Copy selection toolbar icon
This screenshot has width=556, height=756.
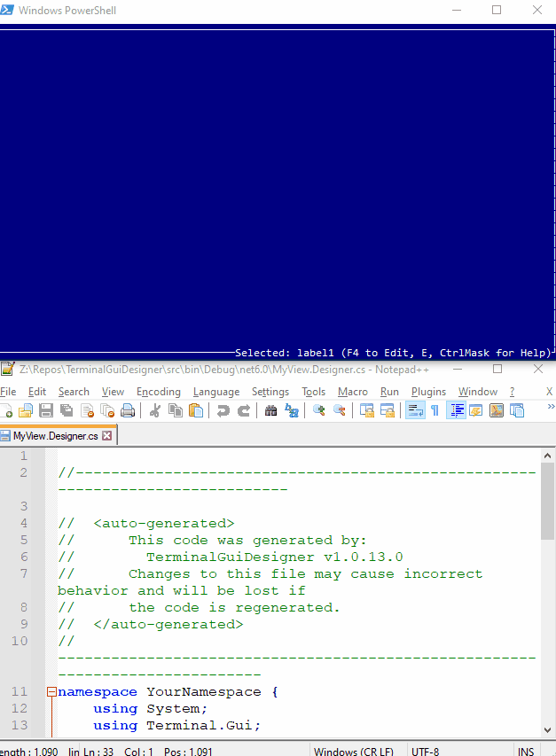(176, 410)
